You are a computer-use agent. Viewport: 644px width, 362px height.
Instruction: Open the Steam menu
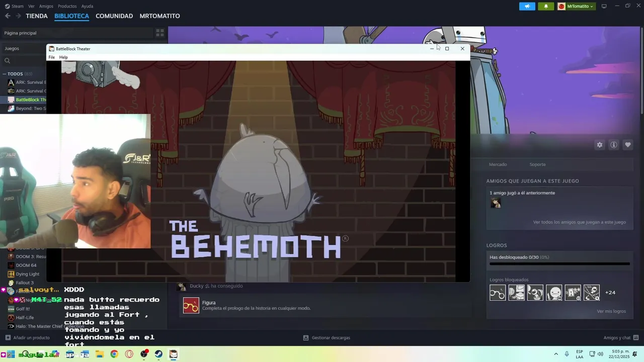[x=15, y=6]
